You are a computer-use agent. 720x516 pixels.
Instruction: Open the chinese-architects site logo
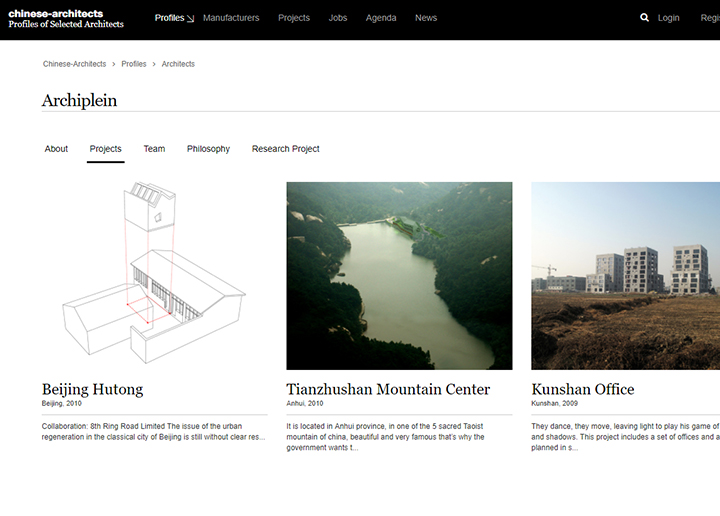66,18
